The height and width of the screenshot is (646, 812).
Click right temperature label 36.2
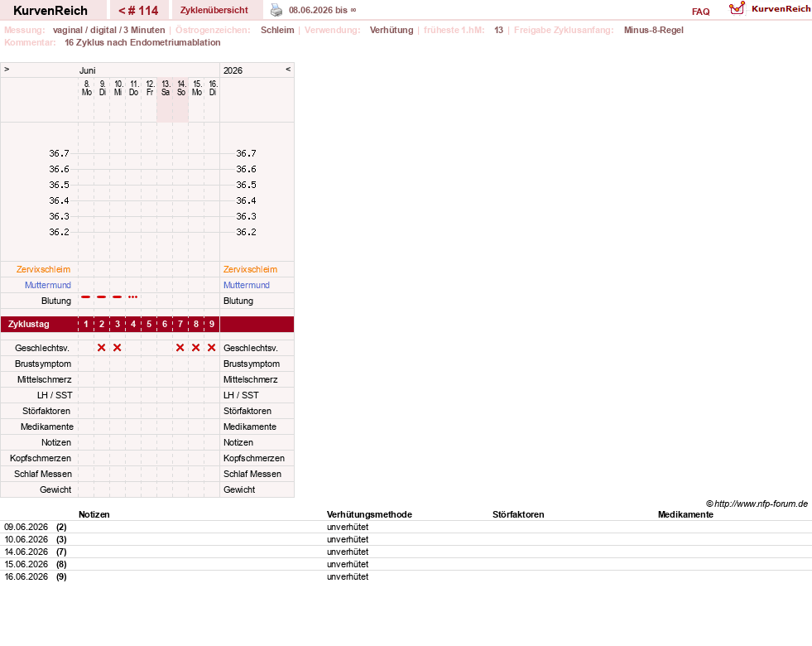(x=246, y=232)
